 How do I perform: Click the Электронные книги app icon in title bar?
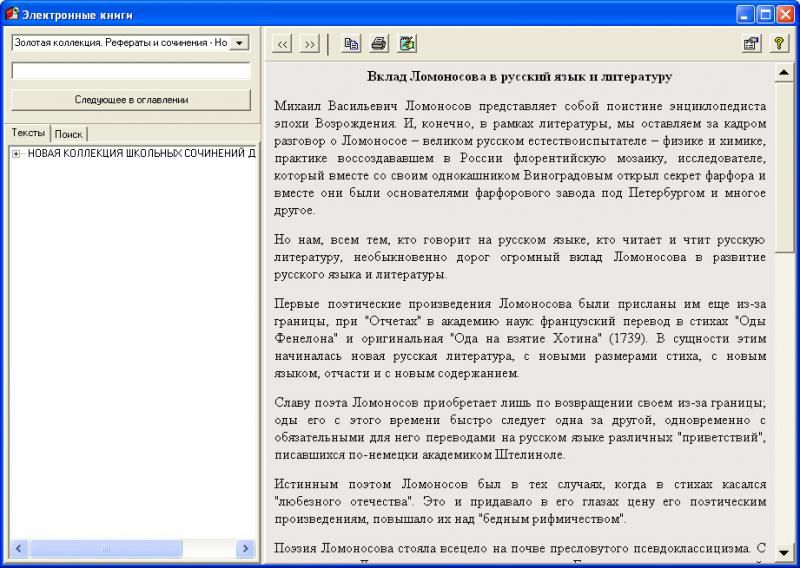point(12,14)
